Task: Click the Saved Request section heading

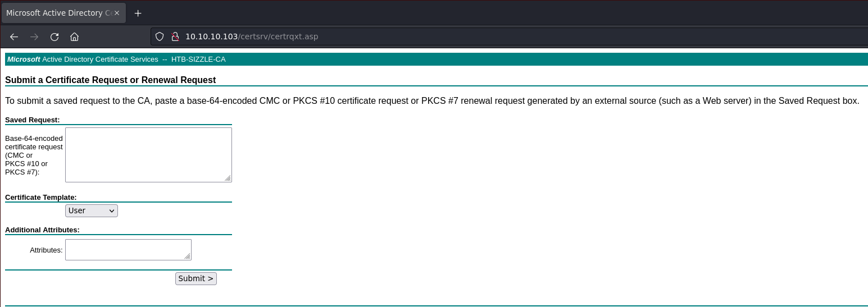Action: [33, 120]
